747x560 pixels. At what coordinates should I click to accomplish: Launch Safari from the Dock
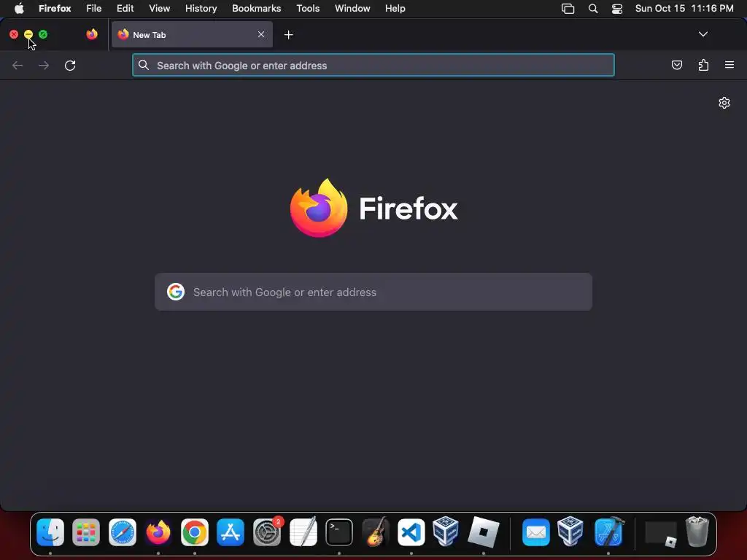click(x=123, y=532)
